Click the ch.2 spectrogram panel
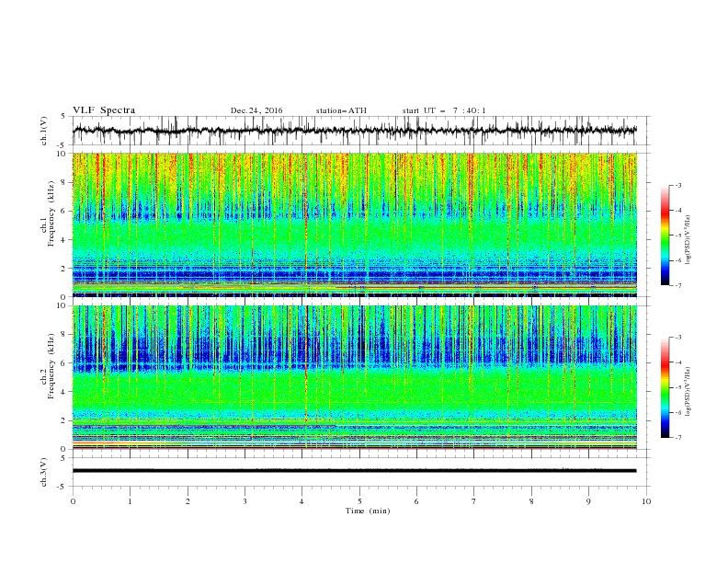The image size is (728, 563). pos(354,377)
